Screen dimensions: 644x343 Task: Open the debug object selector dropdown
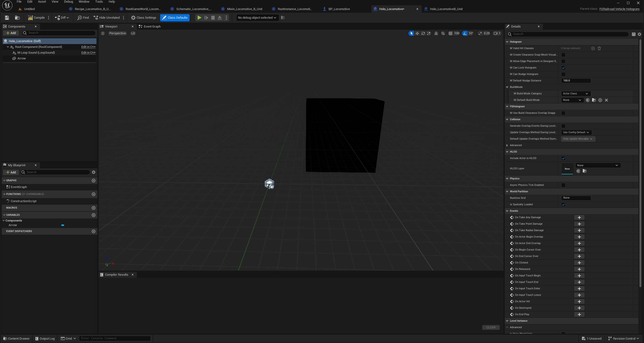pos(257,17)
